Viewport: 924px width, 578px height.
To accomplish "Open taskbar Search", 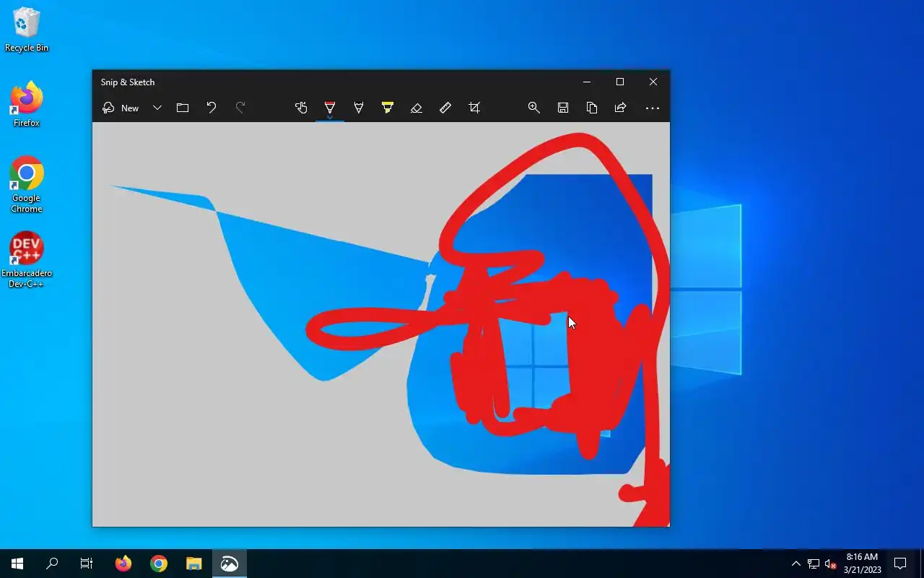I will [52, 564].
